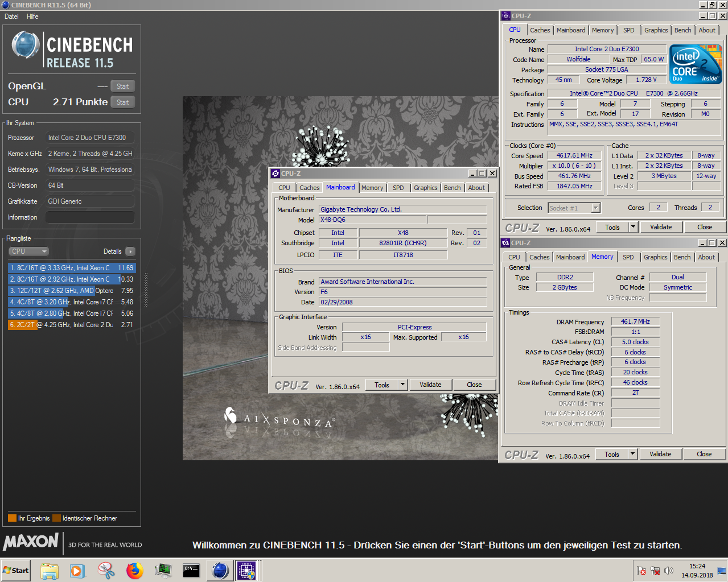Select the 2C/2T @ 4.25 GHz result row
This screenshot has width=728, height=582.
coord(72,325)
